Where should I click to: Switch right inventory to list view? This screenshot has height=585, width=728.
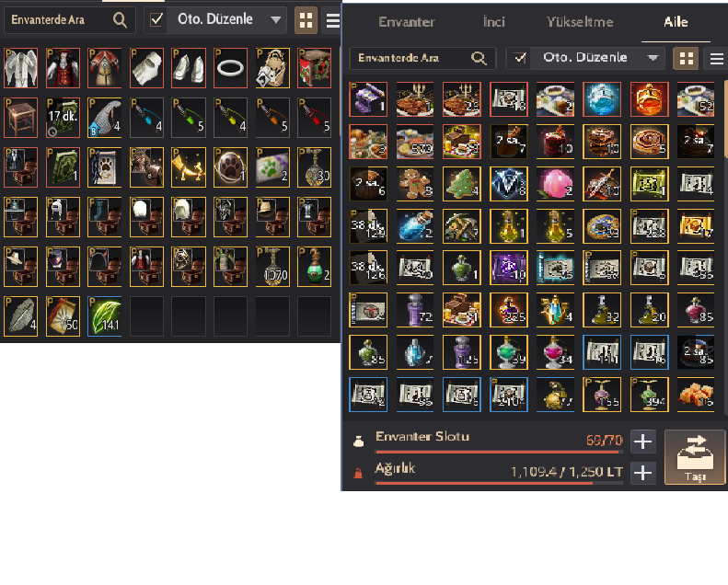[x=717, y=59]
